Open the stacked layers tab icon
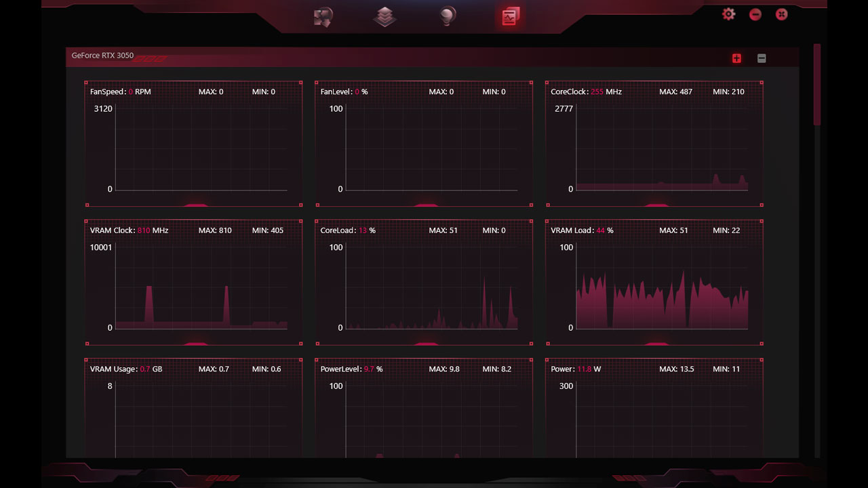 coord(384,17)
